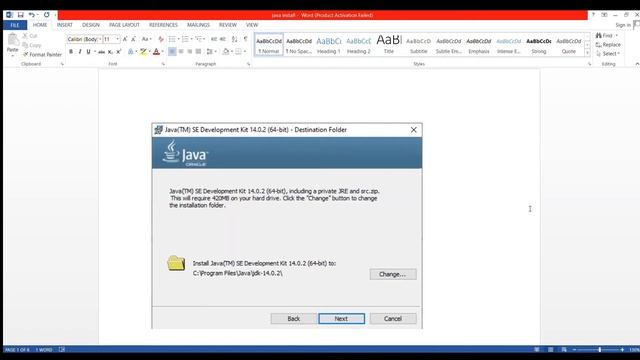640x360 pixels.
Task: Click the Clear All Formatting icon
Action: pos(161,39)
